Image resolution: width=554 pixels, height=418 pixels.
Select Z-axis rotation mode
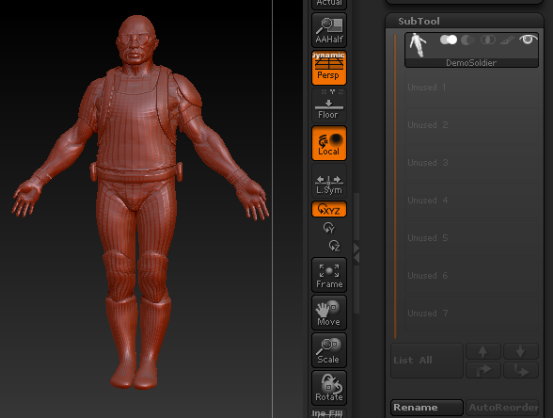click(334, 245)
